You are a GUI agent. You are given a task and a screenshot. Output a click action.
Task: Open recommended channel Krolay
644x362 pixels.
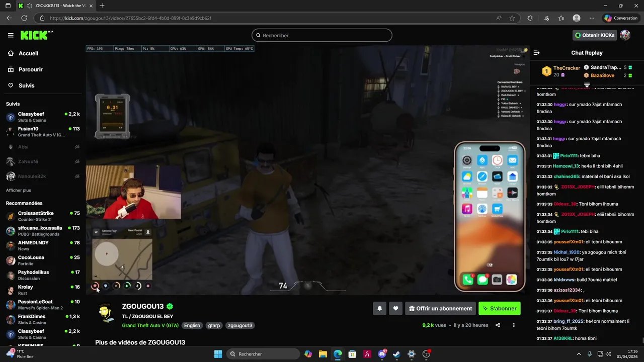click(42, 290)
